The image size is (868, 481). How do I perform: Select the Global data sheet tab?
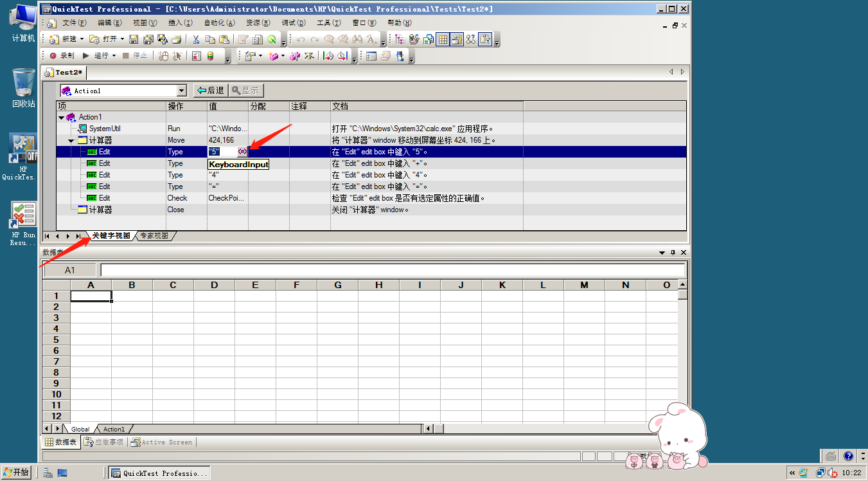pyautogui.click(x=80, y=429)
